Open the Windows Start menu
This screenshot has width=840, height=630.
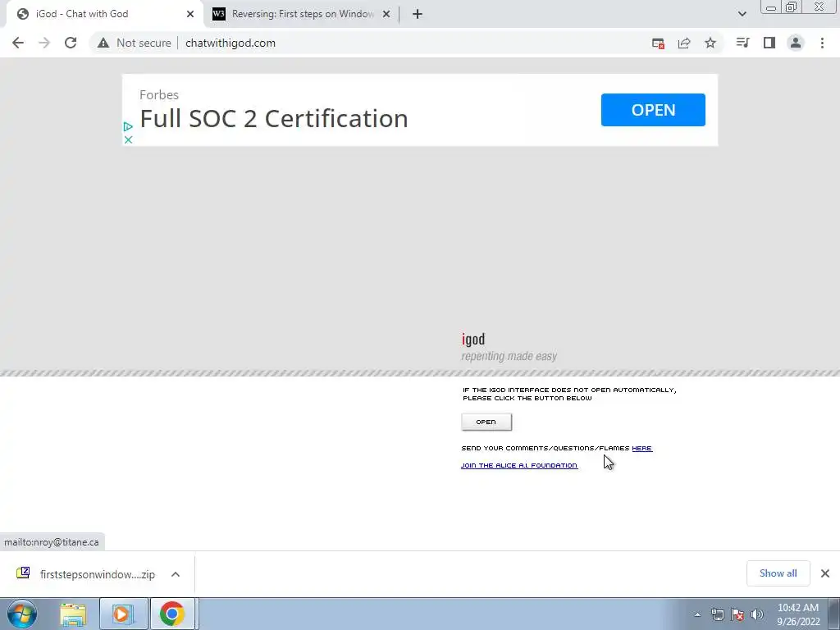click(x=22, y=614)
